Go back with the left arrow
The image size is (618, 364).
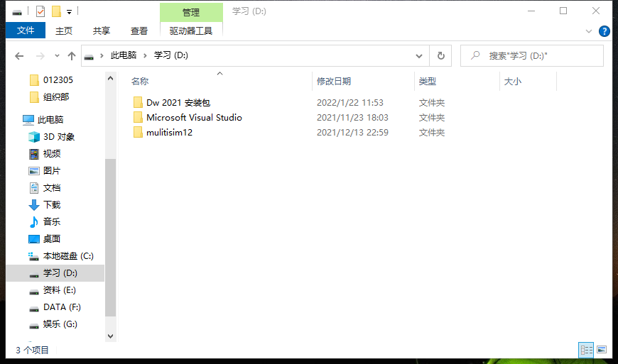[19, 56]
